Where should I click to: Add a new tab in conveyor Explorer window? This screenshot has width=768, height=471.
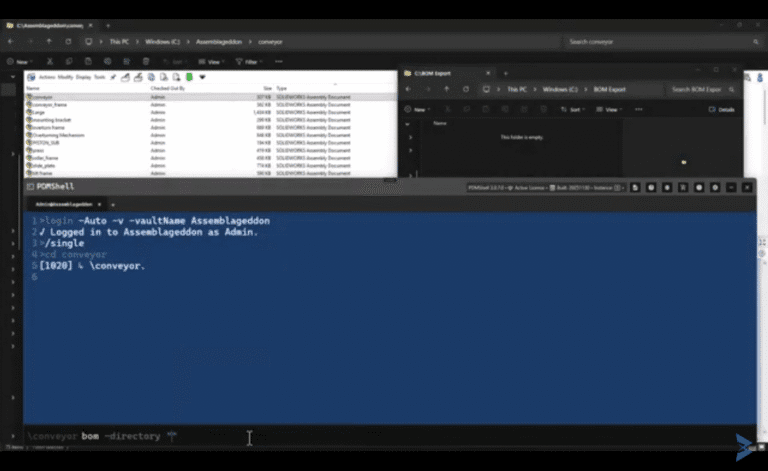[108, 25]
